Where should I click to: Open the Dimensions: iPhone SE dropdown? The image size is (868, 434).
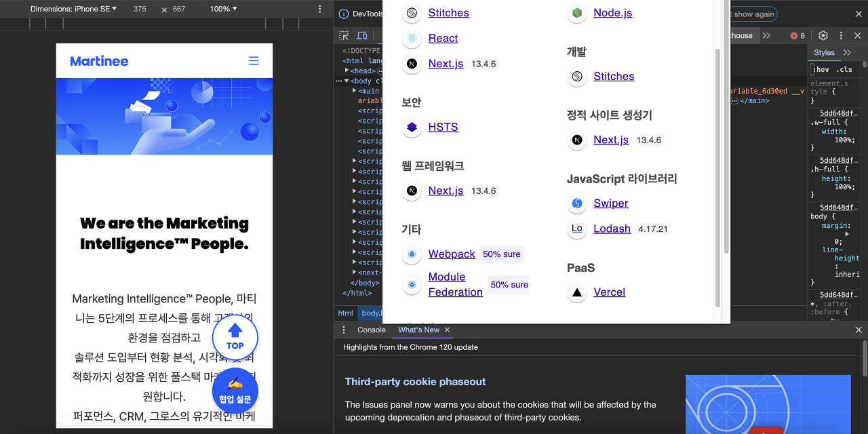[x=73, y=9]
